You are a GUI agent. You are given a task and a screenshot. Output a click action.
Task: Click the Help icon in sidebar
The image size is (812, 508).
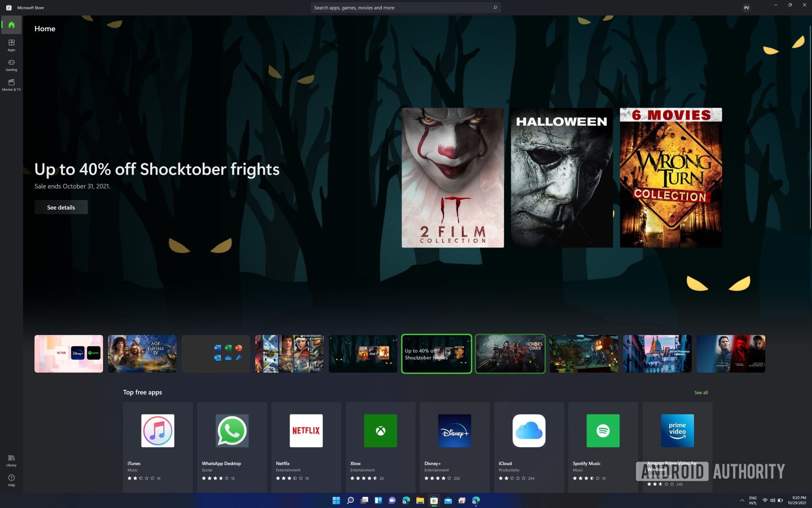pos(11,480)
